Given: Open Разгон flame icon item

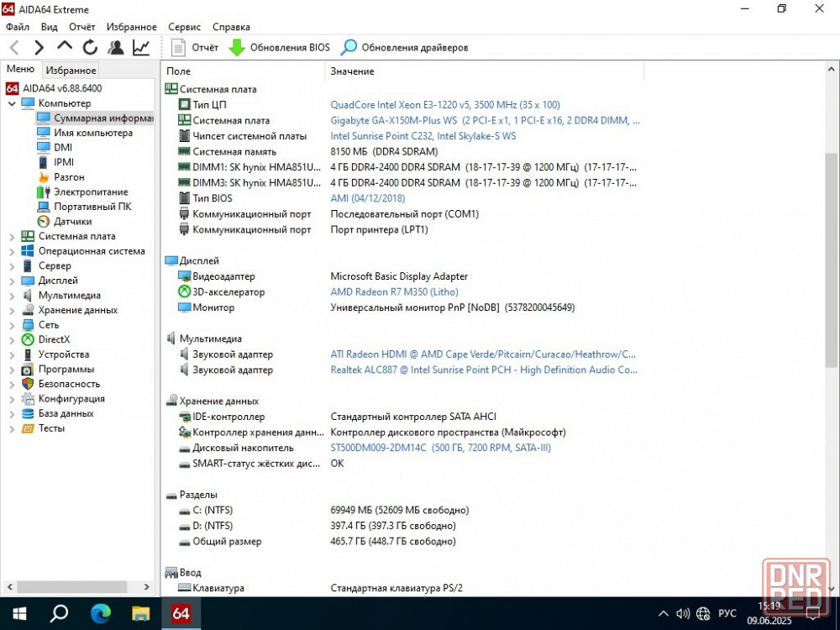Looking at the screenshot, I should pos(60,176).
